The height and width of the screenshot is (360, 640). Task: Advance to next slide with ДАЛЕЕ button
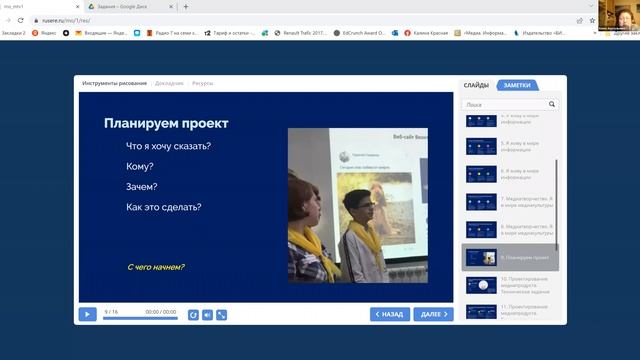[x=433, y=314]
